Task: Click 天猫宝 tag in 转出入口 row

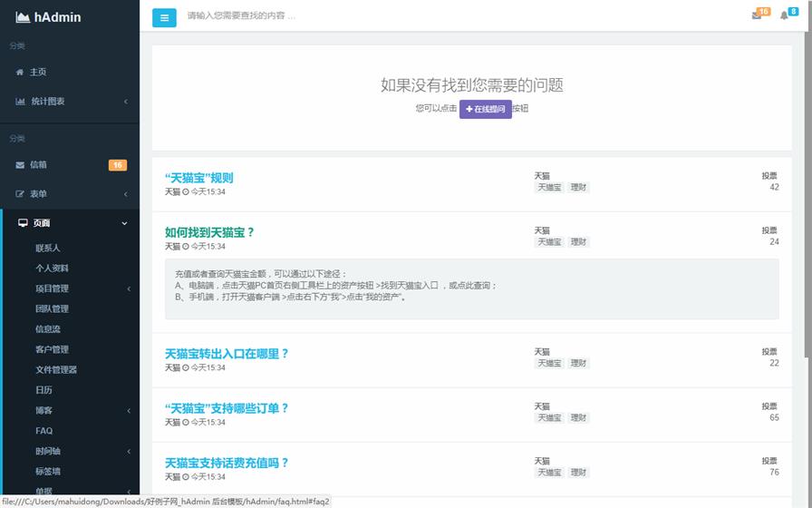Action: click(x=549, y=363)
